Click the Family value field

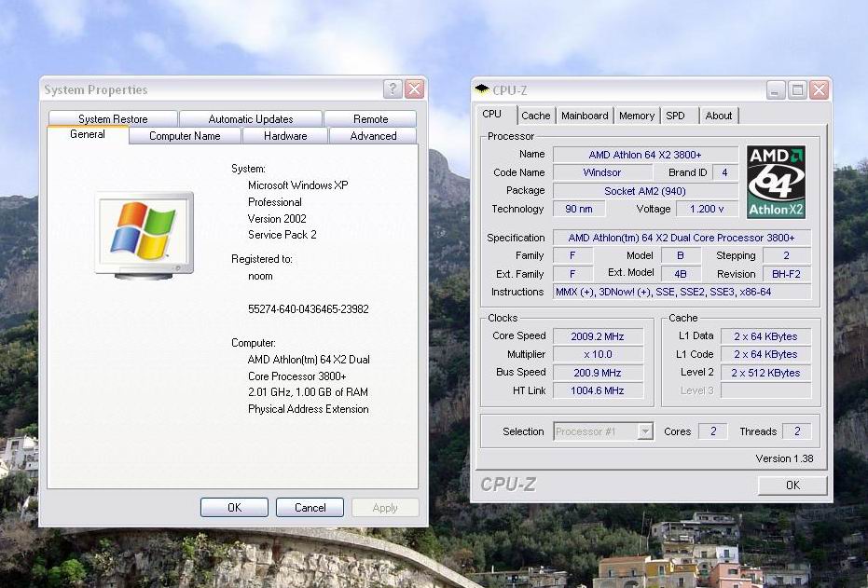tap(573, 255)
